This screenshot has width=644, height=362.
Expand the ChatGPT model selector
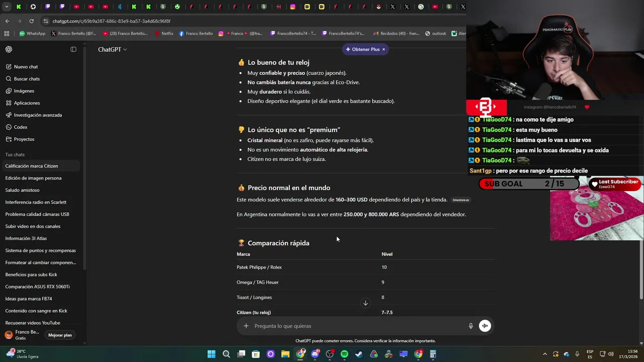pos(112,49)
